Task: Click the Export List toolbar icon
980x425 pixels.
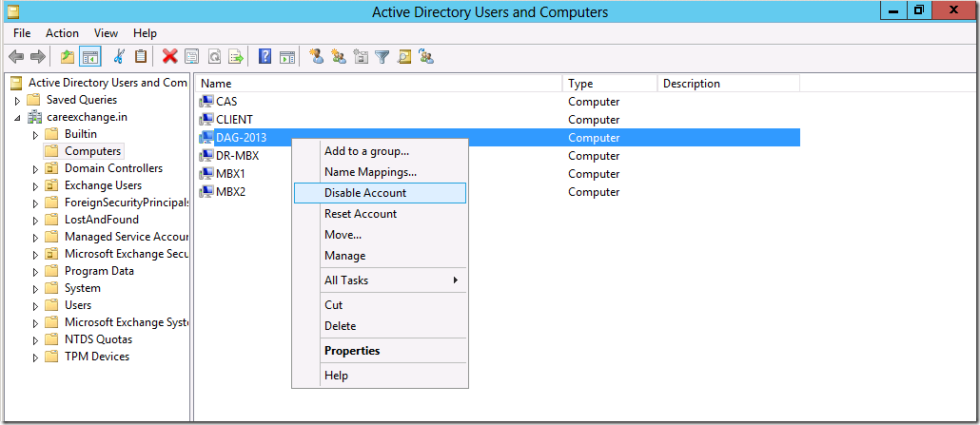Action: click(236, 57)
